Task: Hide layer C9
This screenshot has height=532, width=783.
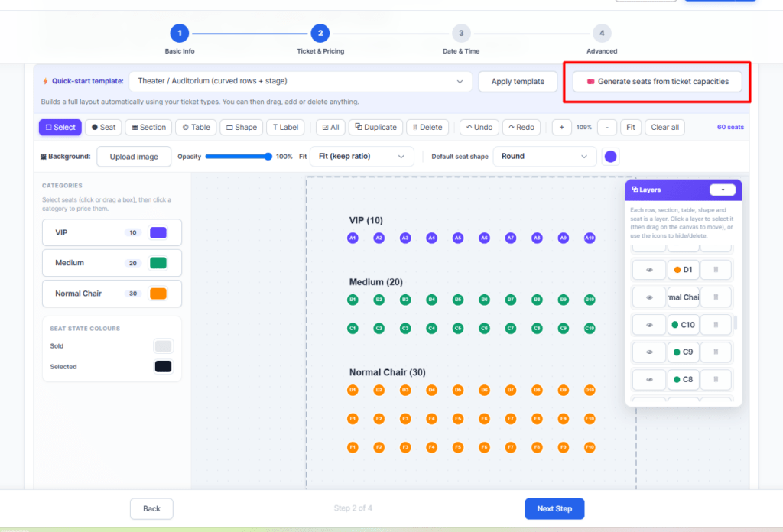Action: click(649, 352)
